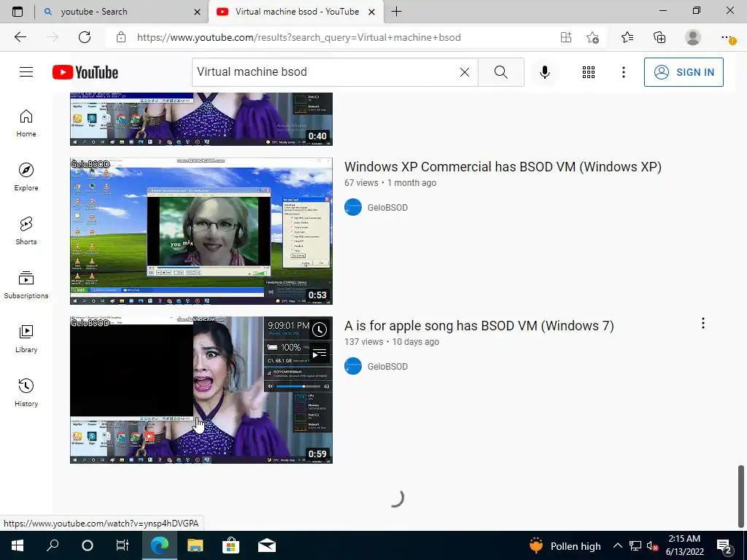Open the notification center
Viewport: 747px width, 560px height.
tap(724, 546)
